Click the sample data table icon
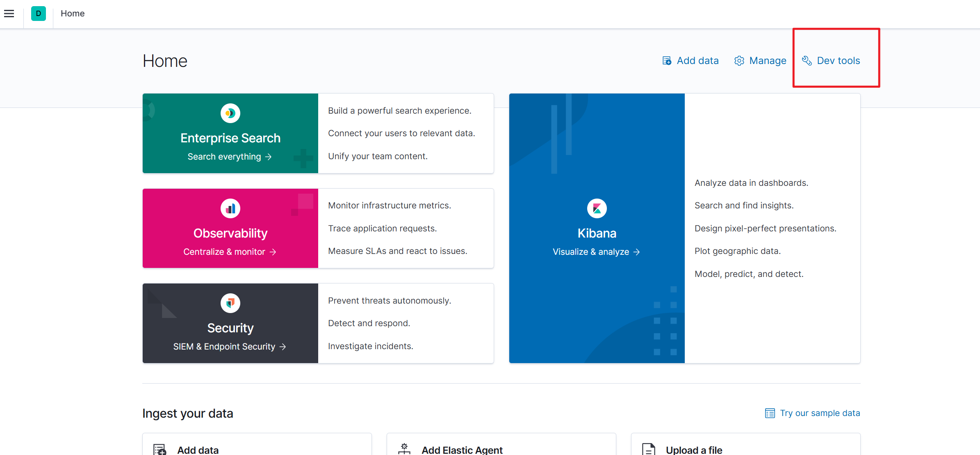This screenshot has height=455, width=980. click(770, 413)
